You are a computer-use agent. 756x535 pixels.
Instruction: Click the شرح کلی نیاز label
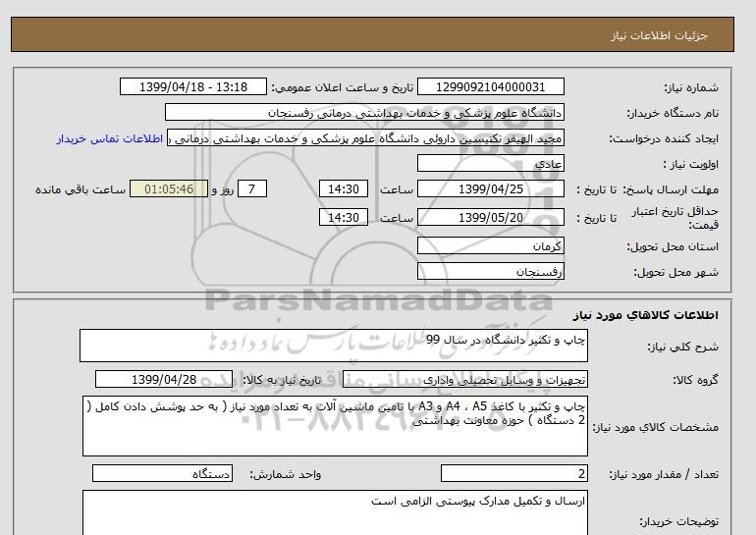682,347
